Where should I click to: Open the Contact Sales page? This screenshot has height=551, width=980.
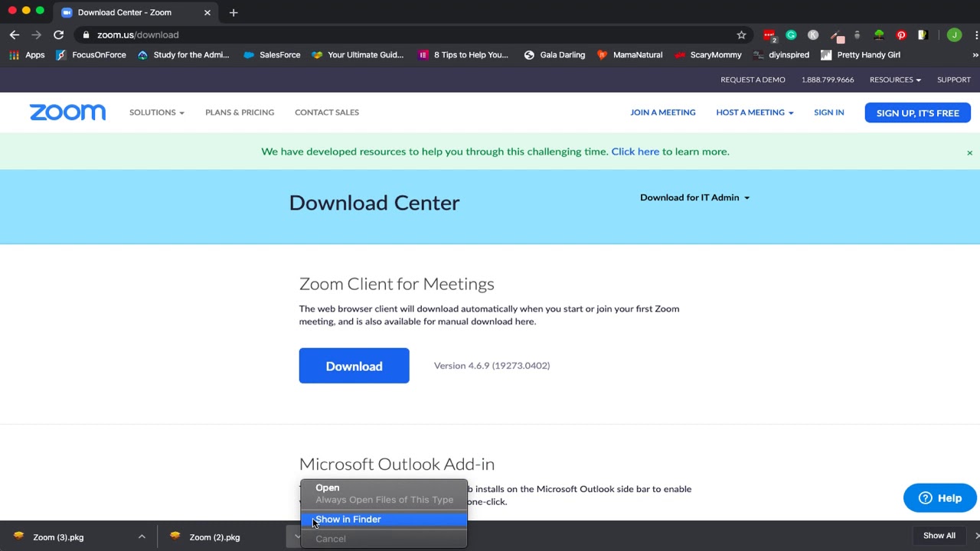pyautogui.click(x=327, y=112)
